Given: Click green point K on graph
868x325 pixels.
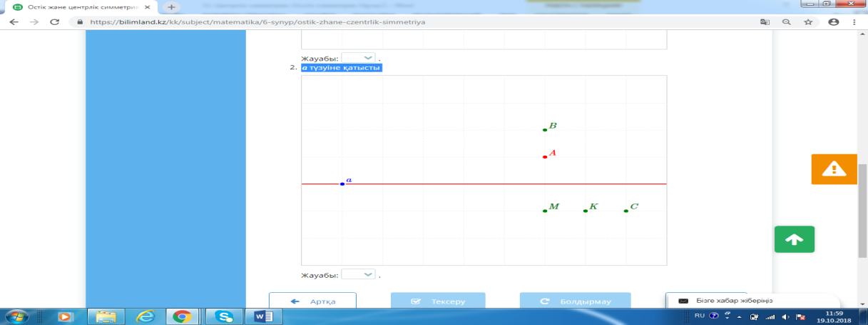Looking at the screenshot, I should pyautogui.click(x=586, y=211).
